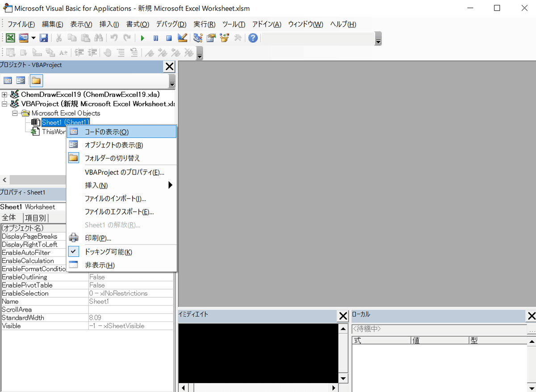
Task: Collapse the Microsoft Excel Objects folder
Action: click(x=15, y=113)
